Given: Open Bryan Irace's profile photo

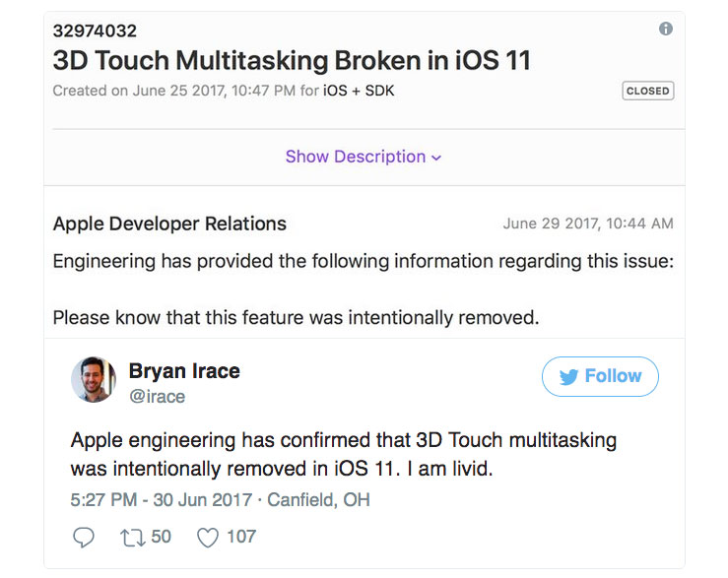Looking at the screenshot, I should 94,379.
